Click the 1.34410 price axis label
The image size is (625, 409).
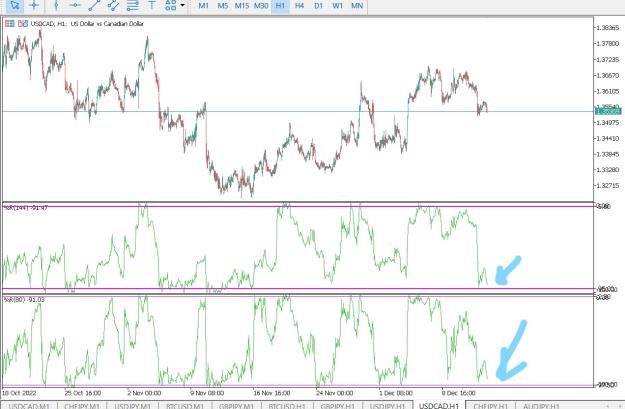click(607, 138)
